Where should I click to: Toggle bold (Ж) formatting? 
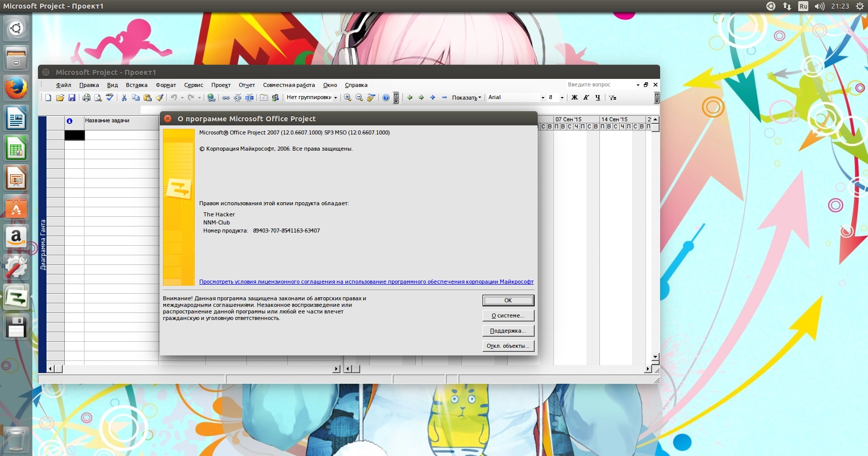[x=575, y=98]
